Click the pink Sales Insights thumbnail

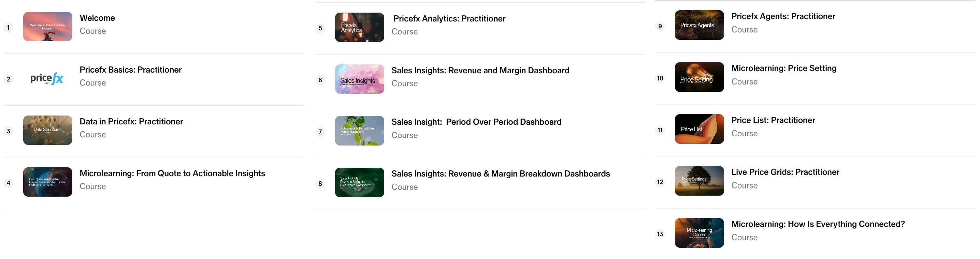coord(359,79)
